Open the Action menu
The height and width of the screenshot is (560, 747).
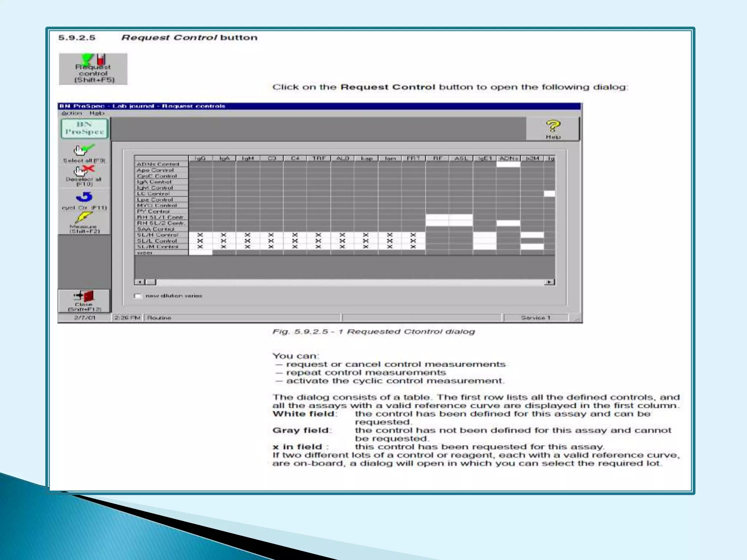coord(71,113)
